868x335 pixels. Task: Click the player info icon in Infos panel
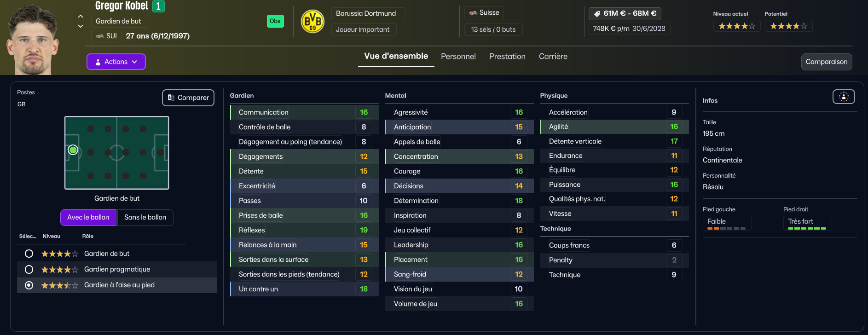843,97
